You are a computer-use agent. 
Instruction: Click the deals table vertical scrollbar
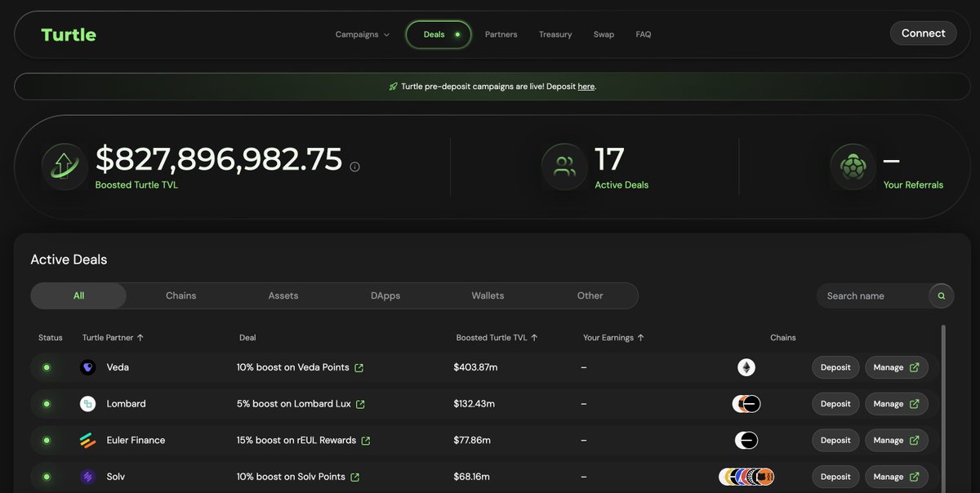[x=943, y=408]
